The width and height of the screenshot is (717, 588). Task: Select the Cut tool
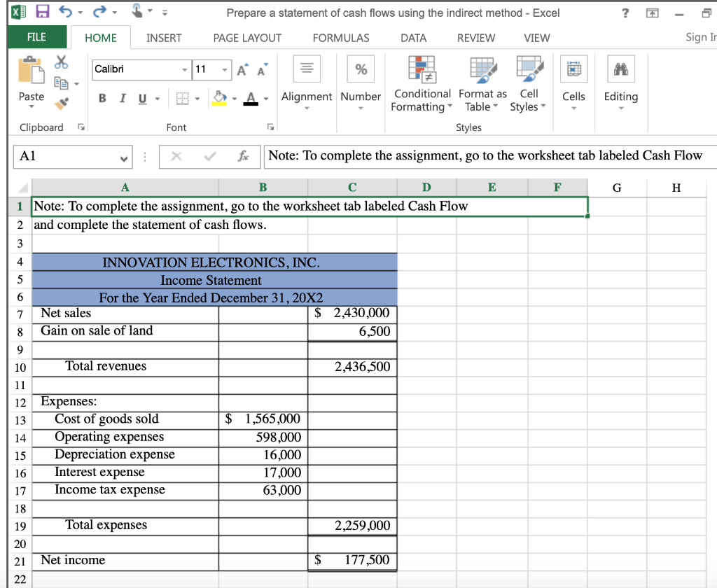coord(62,62)
